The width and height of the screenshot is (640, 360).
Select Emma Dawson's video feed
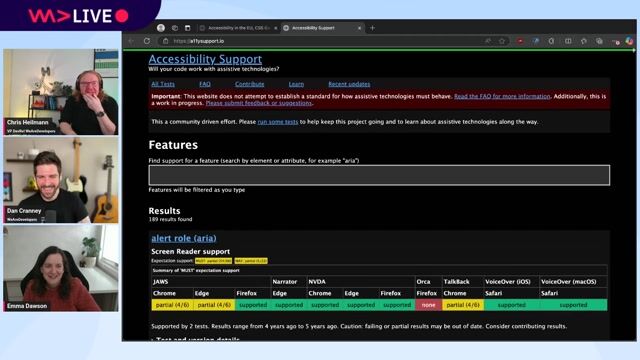61,269
